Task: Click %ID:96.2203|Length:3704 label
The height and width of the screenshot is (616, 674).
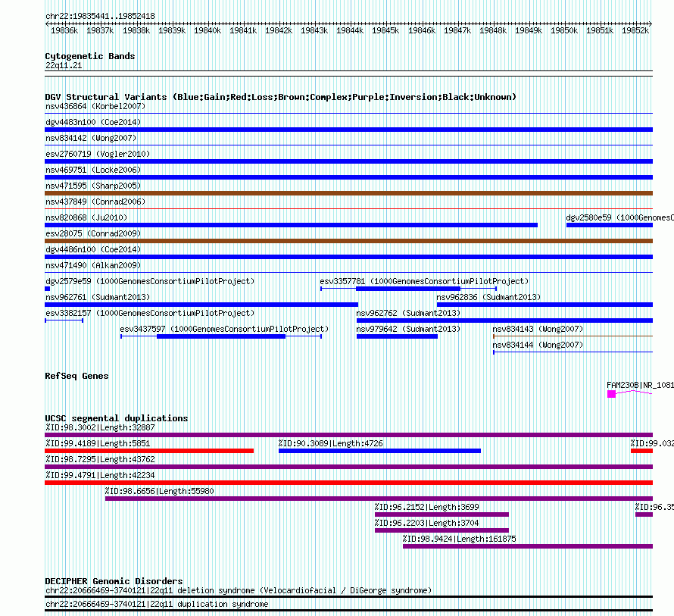Action: click(426, 523)
